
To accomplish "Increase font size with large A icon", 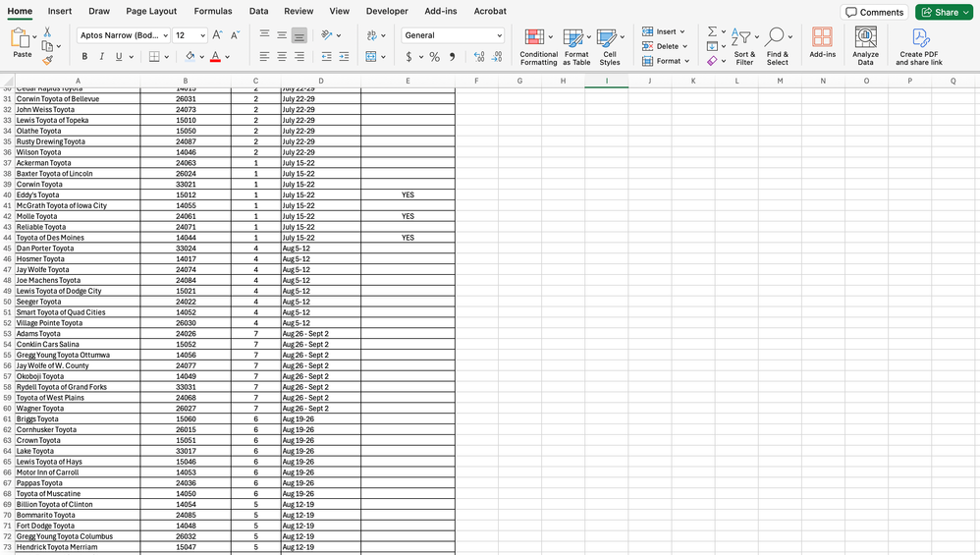I will point(217,35).
